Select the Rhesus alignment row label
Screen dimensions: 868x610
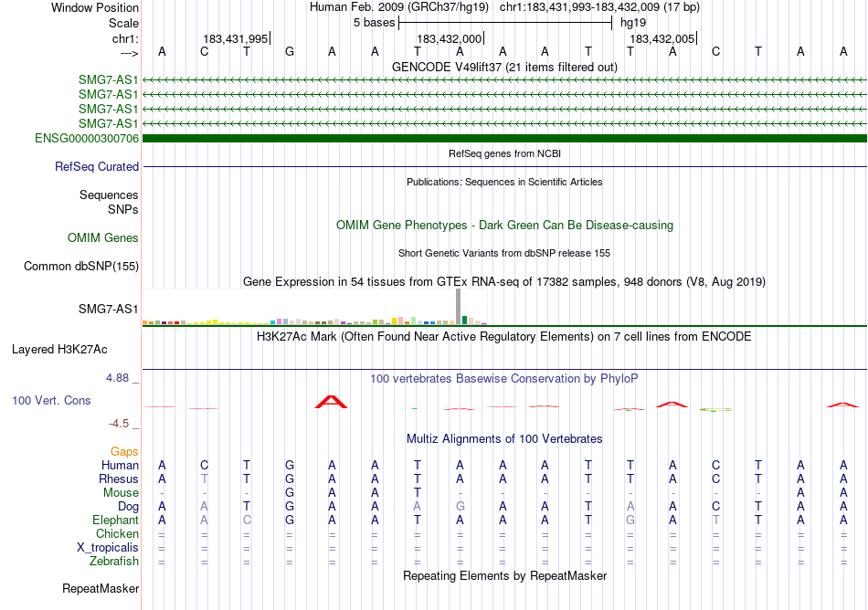point(119,479)
